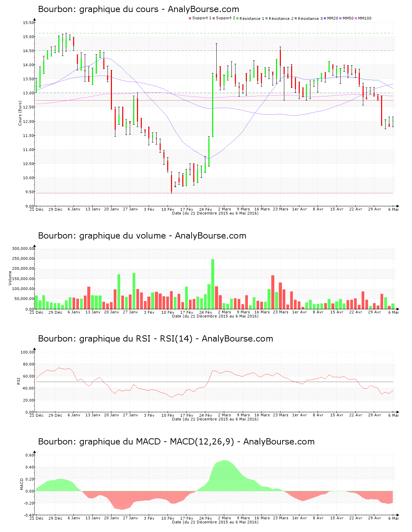Click the 100.00 RSI axis value
Screen dimensions: 412x532
(27, 352)
